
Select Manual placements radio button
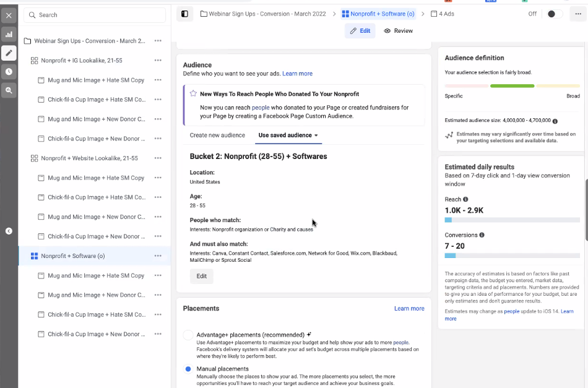(188, 369)
